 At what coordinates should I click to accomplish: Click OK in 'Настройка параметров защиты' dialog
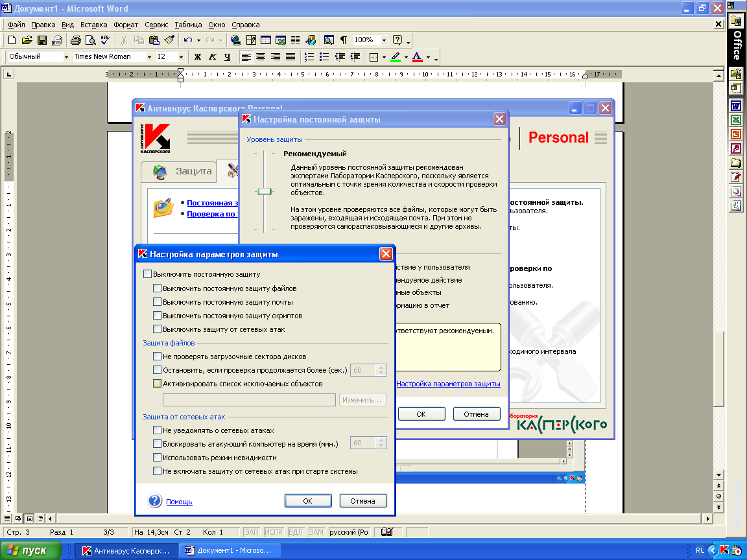pos(308,501)
